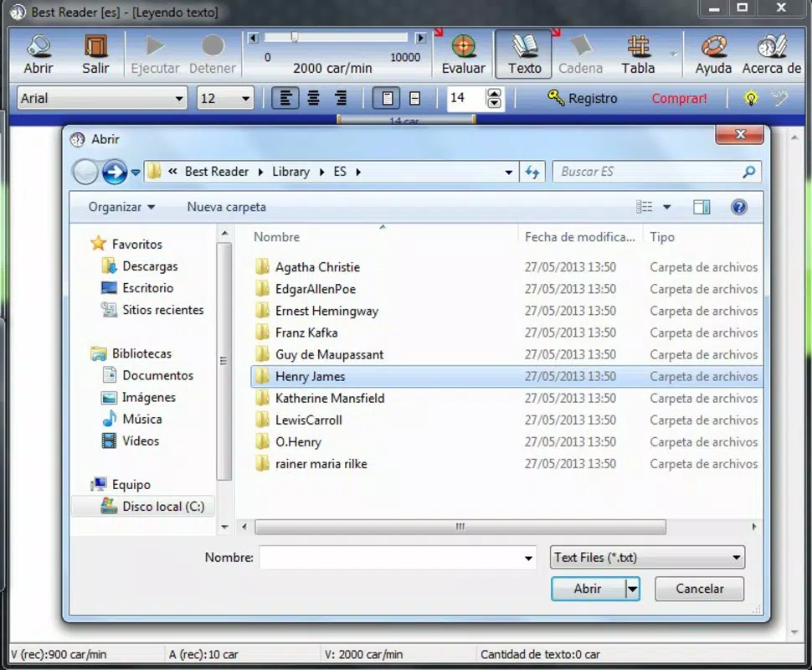Expand the Abrir button split arrow
Image resolution: width=812 pixels, height=670 pixels.
coord(632,589)
